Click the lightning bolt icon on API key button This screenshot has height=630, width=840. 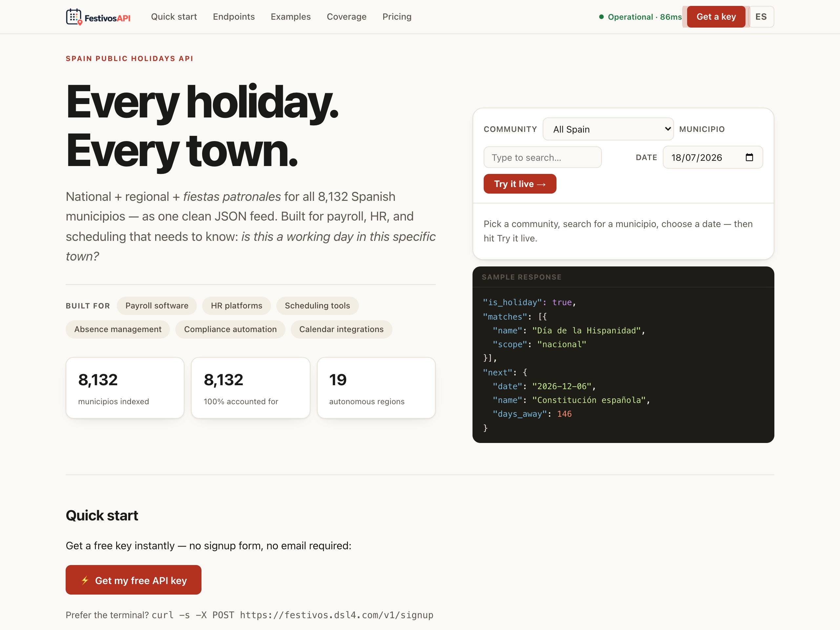[85, 580]
